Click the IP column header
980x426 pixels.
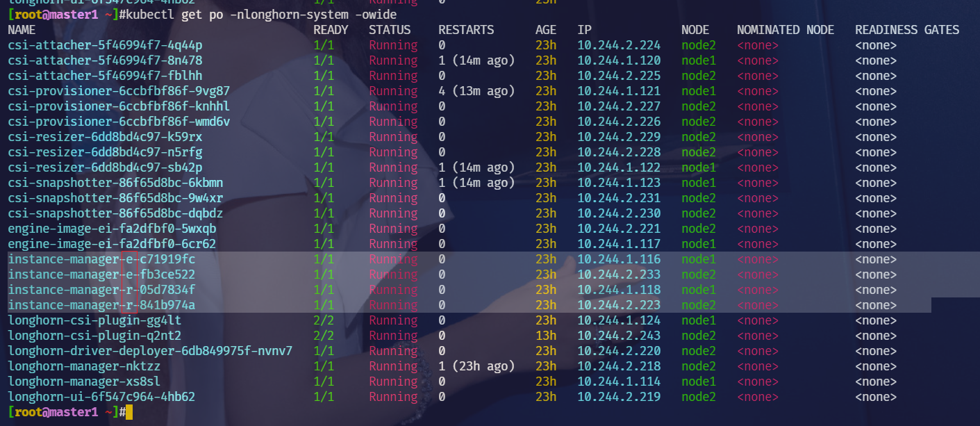(584, 30)
